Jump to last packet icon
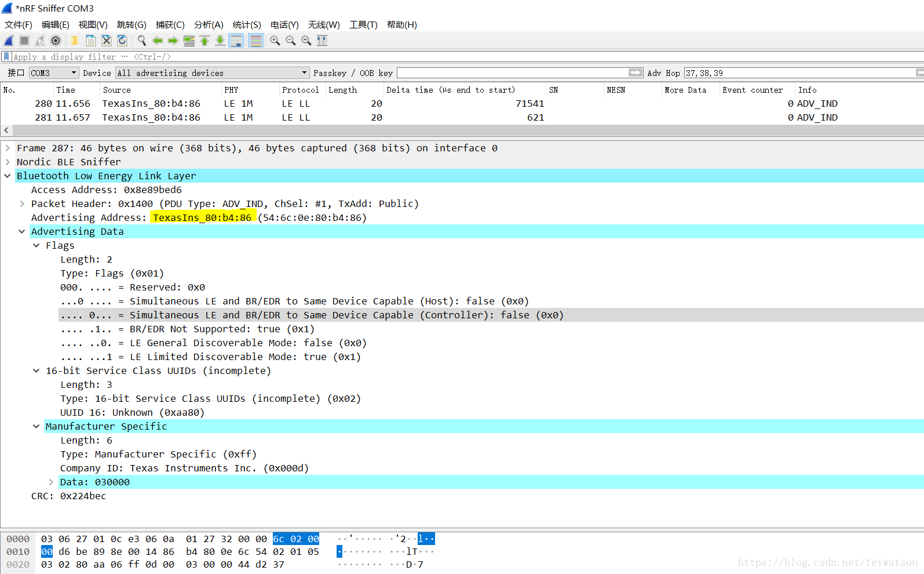This screenshot has height=574, width=924. click(x=220, y=41)
